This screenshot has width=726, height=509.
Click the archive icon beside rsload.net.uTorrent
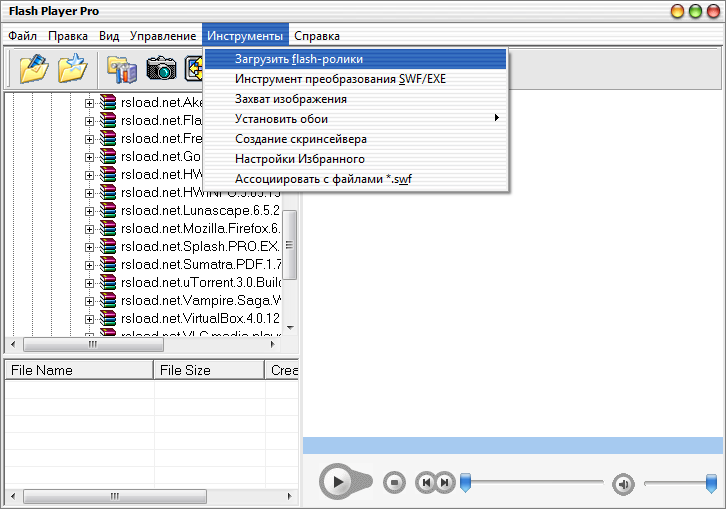108,283
